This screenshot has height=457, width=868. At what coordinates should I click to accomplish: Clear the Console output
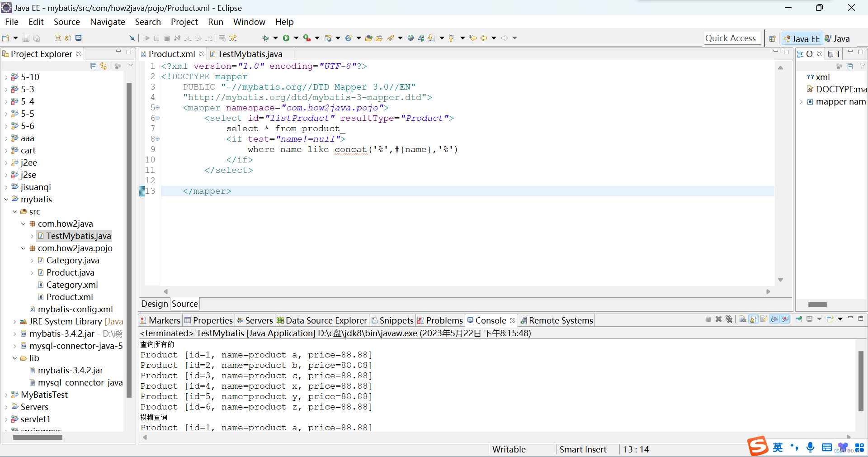743,319
